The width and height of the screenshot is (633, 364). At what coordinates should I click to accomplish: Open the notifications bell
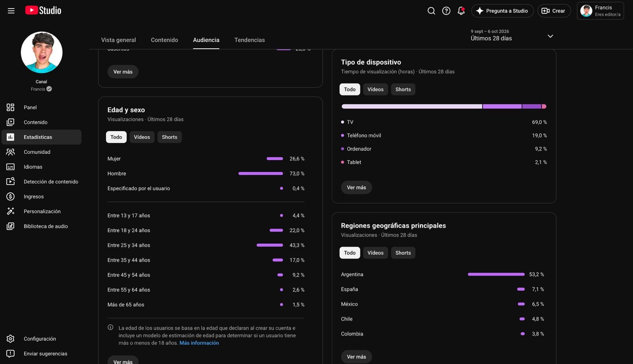[x=461, y=11]
